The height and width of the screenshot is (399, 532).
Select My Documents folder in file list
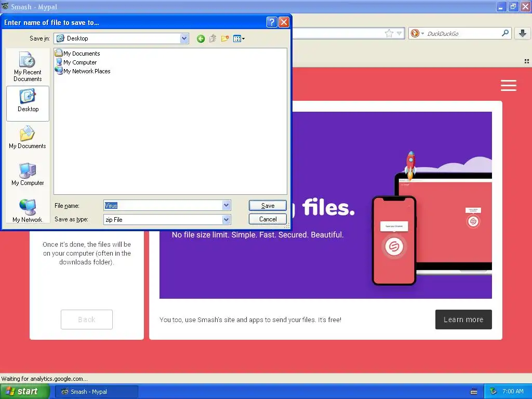click(x=77, y=54)
